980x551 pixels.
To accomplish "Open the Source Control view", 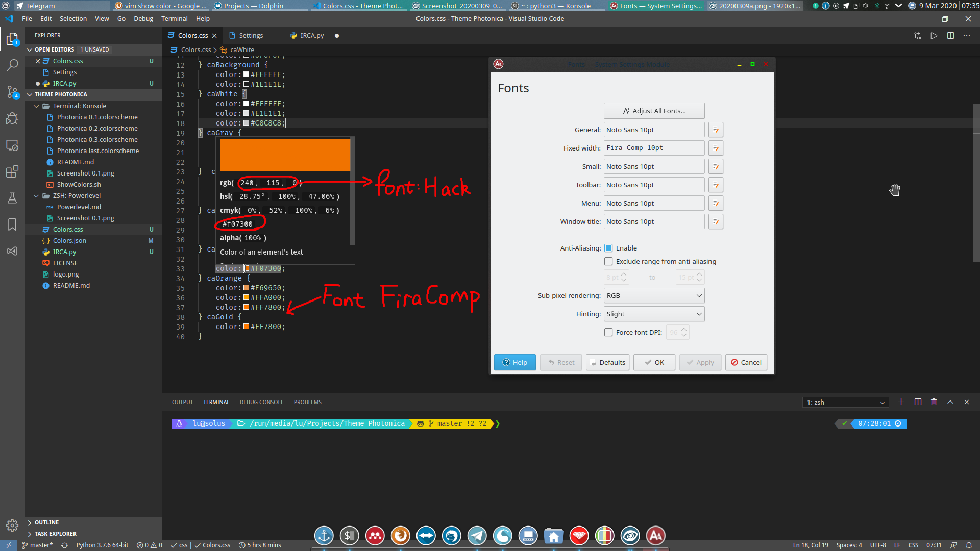I will pos(12,92).
